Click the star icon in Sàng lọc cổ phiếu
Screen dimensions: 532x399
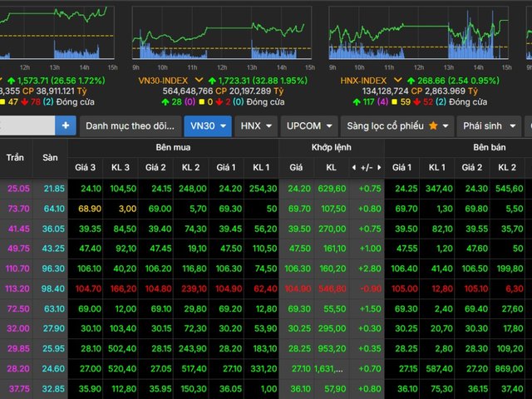point(433,126)
